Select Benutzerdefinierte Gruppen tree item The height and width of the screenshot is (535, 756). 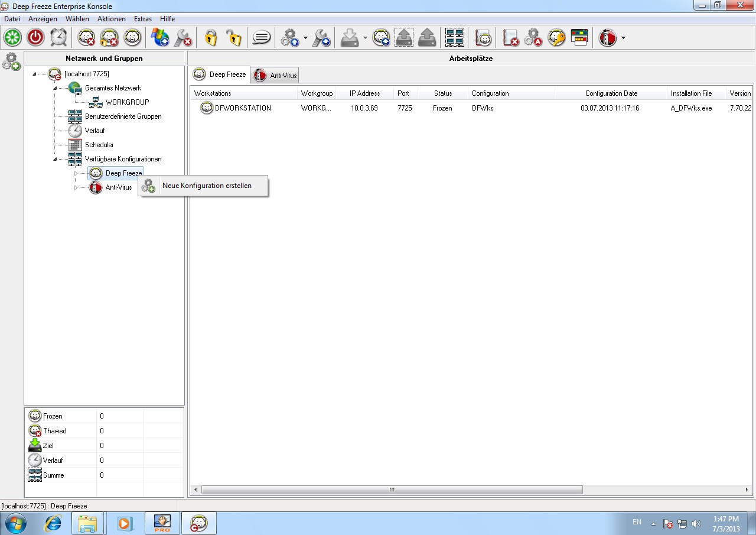coord(123,116)
